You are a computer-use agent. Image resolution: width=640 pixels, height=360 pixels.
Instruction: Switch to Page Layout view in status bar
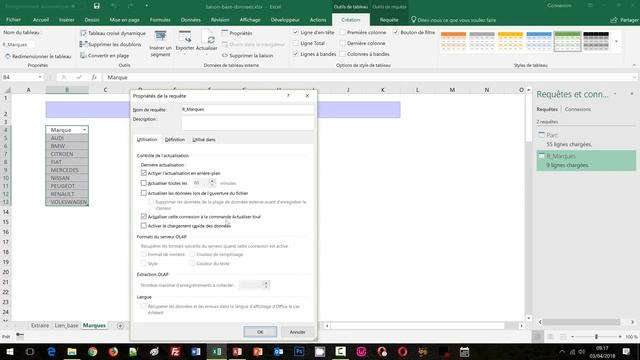550,337
